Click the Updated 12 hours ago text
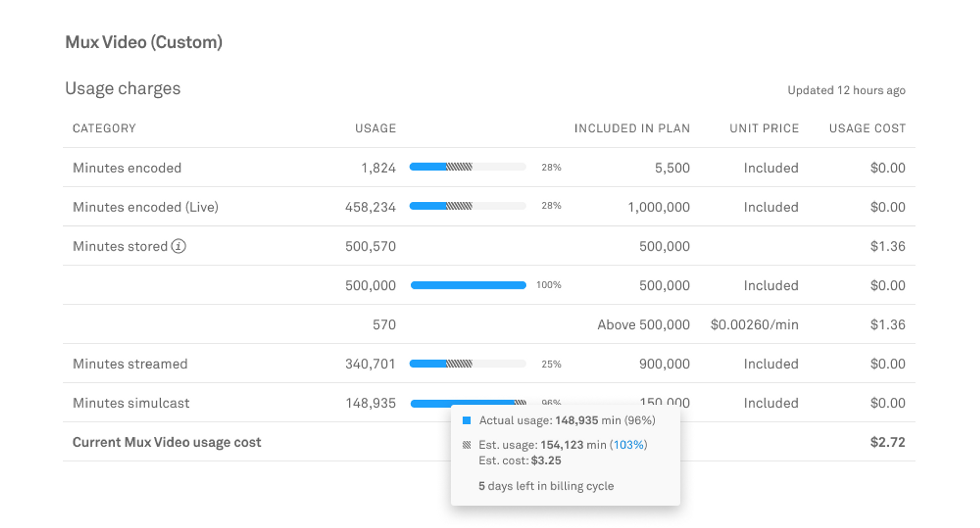This screenshot has width=980, height=528. coord(846,90)
